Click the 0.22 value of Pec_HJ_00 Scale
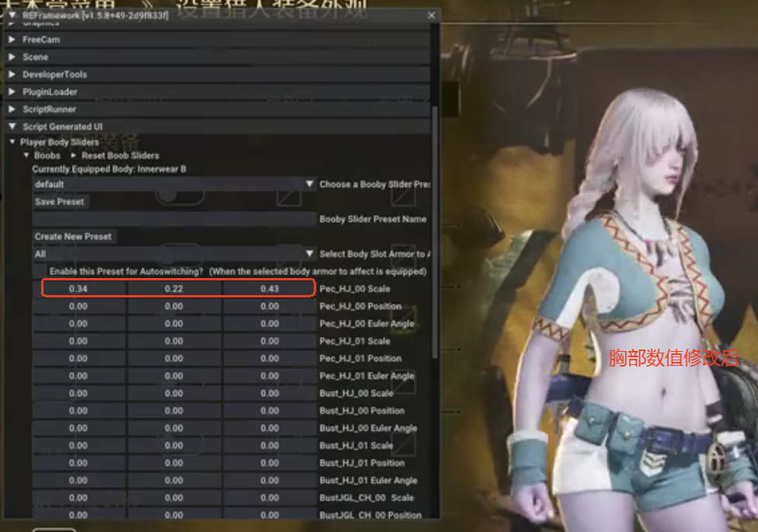 [174, 289]
